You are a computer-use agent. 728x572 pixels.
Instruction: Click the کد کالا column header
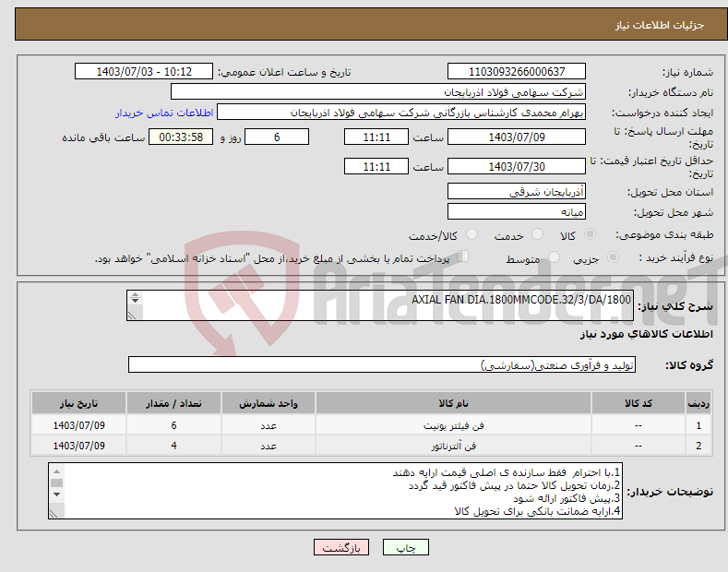[x=638, y=403]
